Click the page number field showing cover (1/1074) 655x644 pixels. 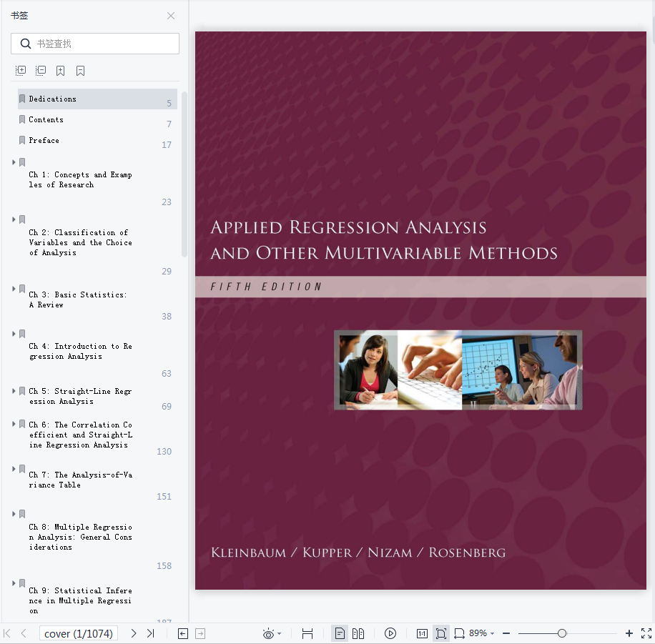pos(79,633)
